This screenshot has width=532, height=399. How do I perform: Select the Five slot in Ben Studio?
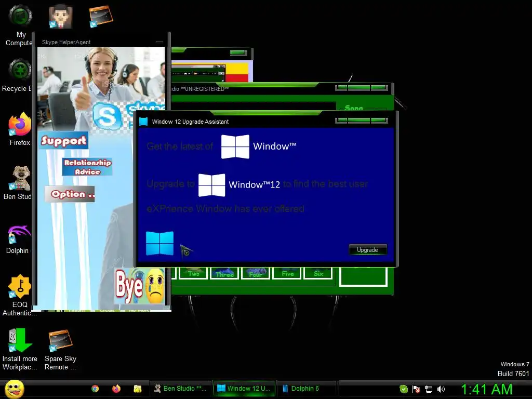point(287,273)
